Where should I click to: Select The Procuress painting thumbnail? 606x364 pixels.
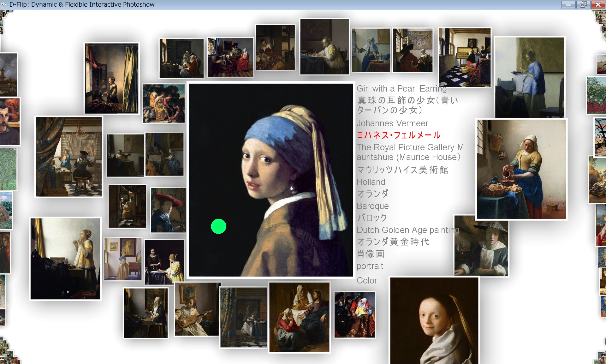pos(355,315)
